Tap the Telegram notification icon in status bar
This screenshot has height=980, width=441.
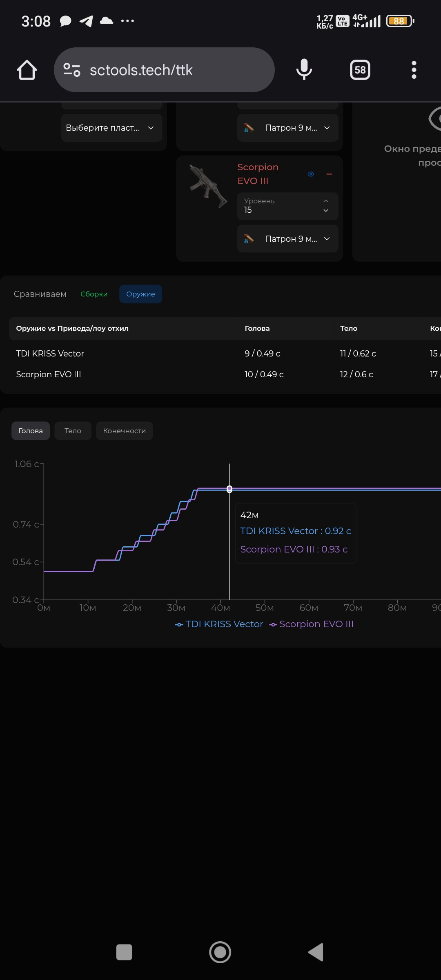[x=86, y=21]
